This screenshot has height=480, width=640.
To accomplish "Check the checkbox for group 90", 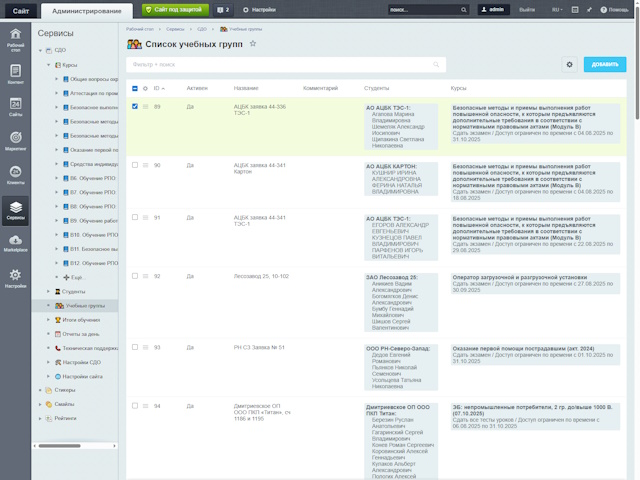I will [135, 165].
